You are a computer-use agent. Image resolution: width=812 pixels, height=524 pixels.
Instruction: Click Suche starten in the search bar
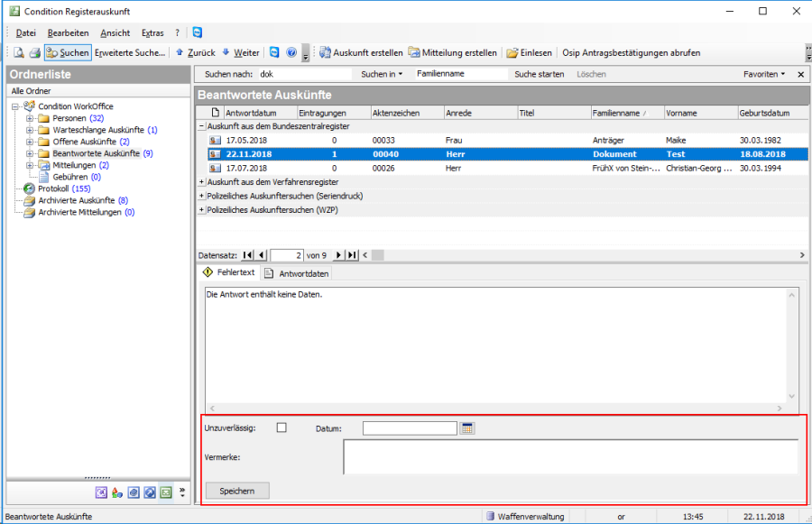[x=540, y=74]
